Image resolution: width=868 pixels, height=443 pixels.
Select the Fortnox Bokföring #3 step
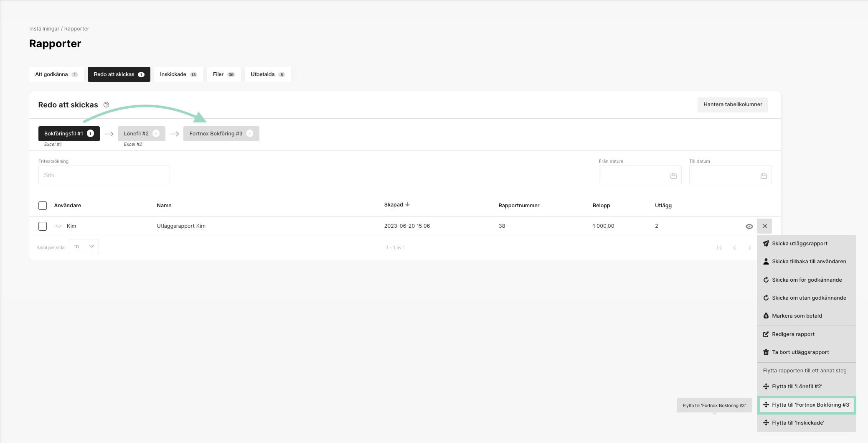click(221, 134)
